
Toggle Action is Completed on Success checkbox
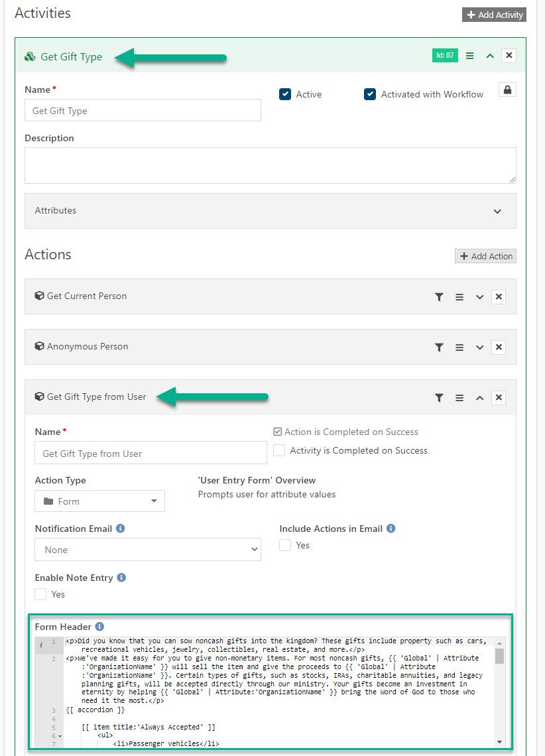pos(278,432)
